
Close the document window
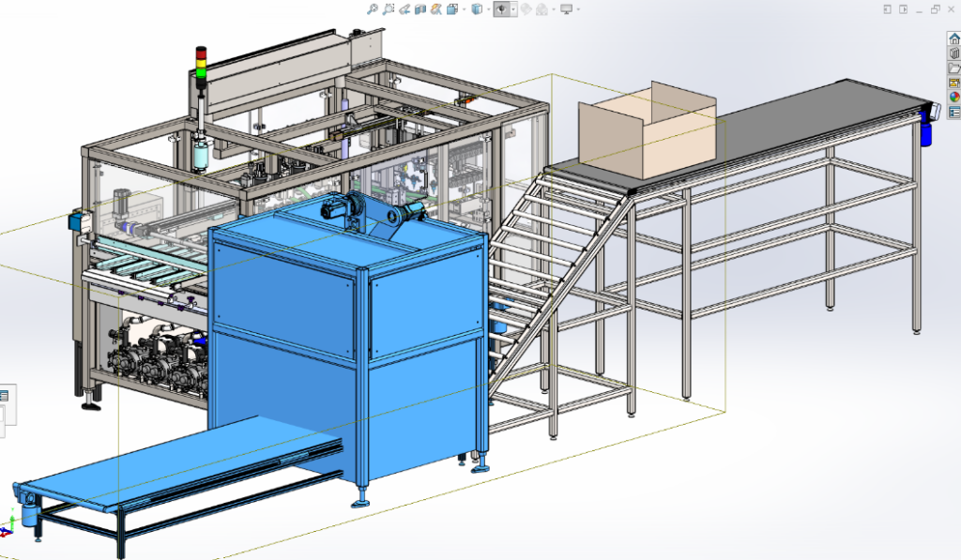[952, 9]
